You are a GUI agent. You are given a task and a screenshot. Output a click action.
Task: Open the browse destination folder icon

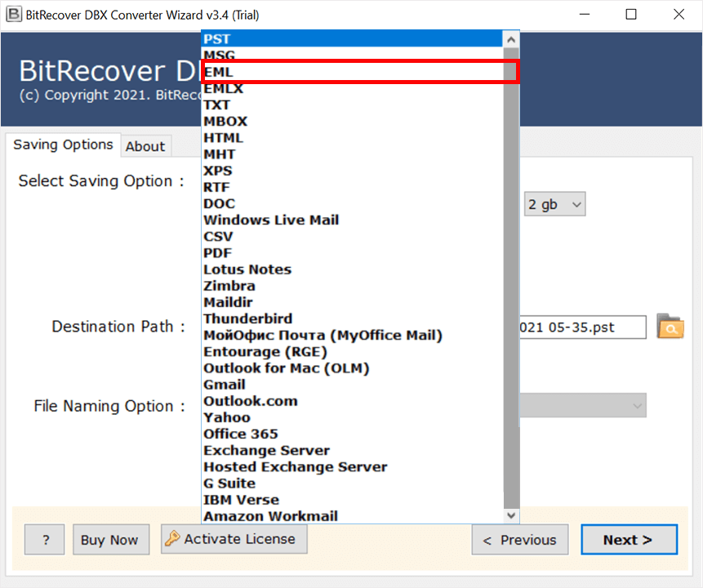coord(670,326)
